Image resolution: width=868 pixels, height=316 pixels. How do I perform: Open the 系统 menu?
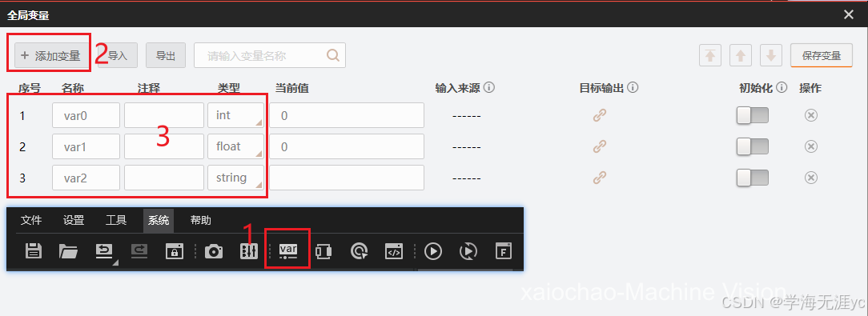coord(159,220)
